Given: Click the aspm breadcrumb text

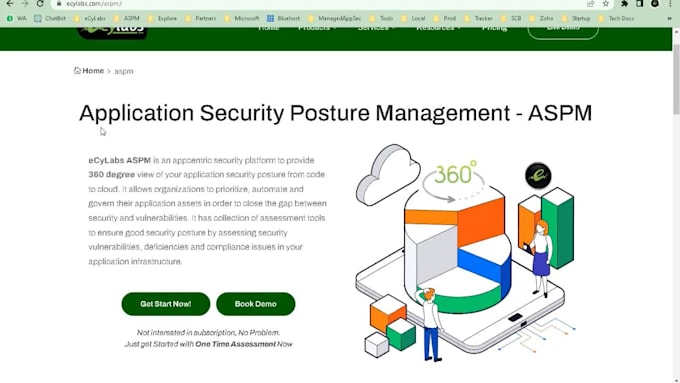Looking at the screenshot, I should (x=124, y=71).
